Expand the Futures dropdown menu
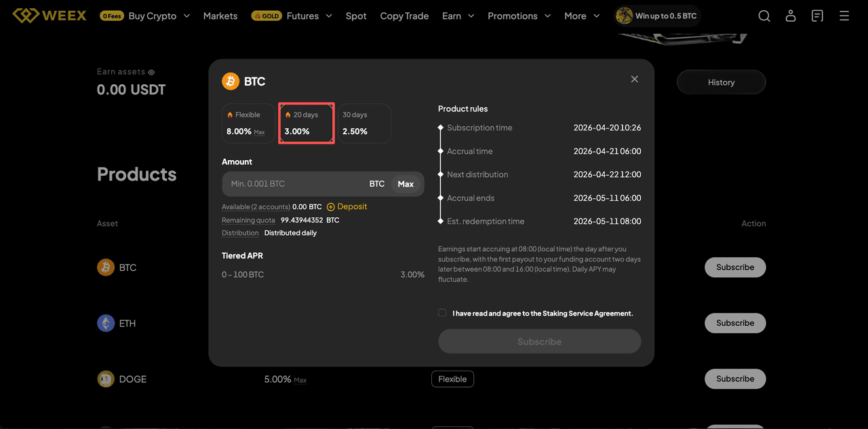This screenshot has width=868, height=429. pyautogui.click(x=328, y=16)
